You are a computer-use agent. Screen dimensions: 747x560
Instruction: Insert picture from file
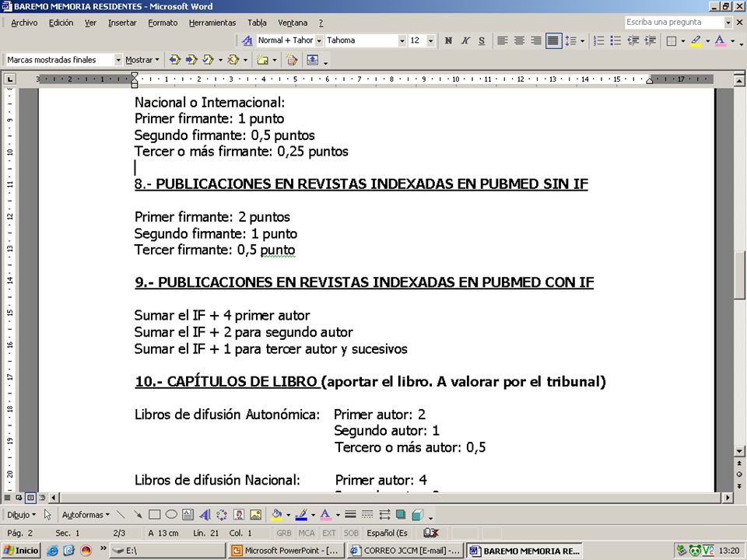[x=255, y=515]
